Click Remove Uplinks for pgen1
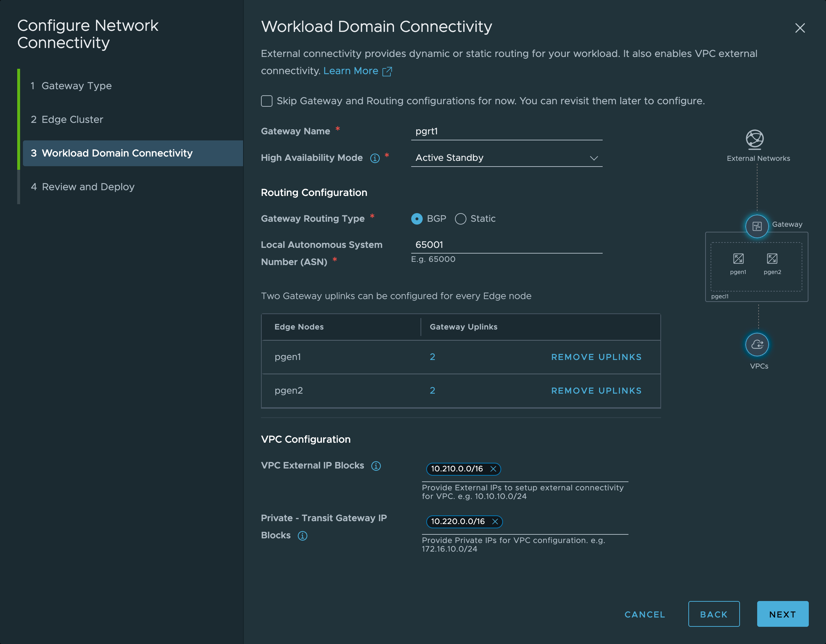826x644 pixels. pos(596,357)
